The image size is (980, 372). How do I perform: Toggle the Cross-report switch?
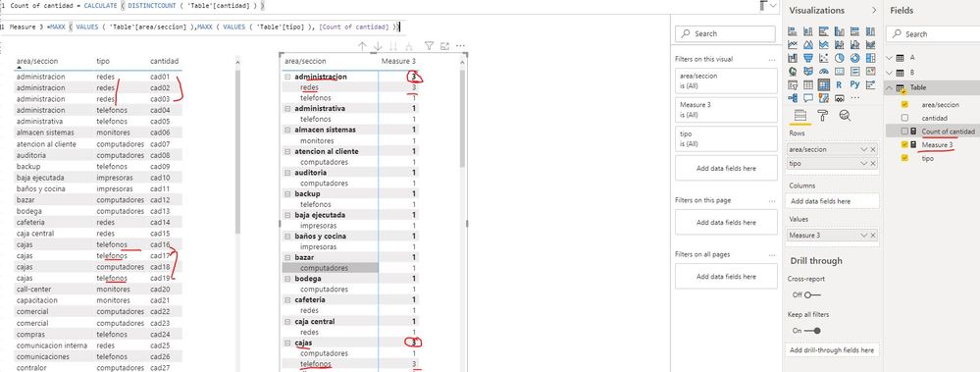tap(812, 294)
